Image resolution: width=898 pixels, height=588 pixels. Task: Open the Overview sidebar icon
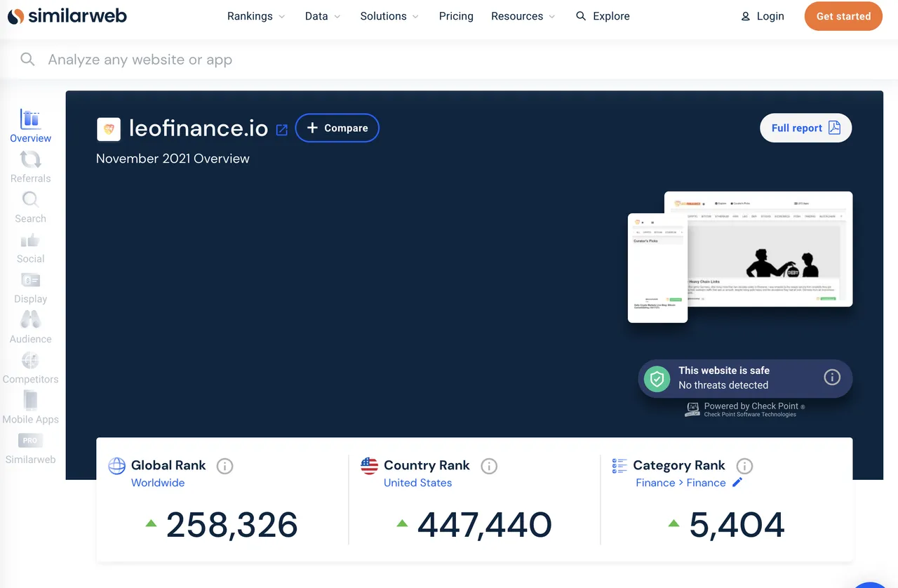click(x=31, y=119)
